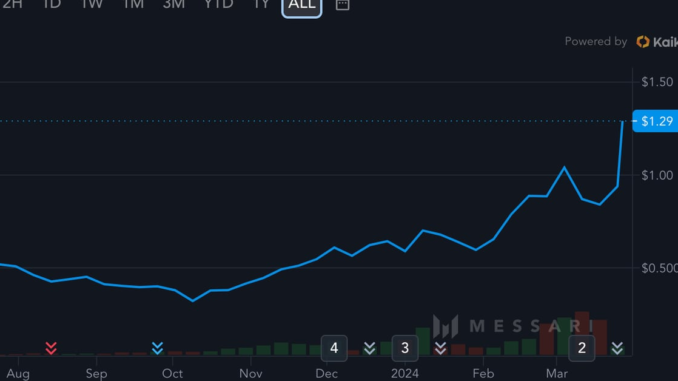The image size is (678, 381).
Task: Click the green double-chevron marker after March
Action: pos(617,348)
